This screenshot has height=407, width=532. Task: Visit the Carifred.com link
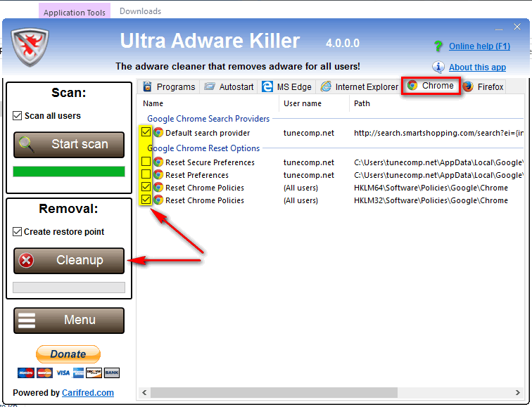[87, 392]
